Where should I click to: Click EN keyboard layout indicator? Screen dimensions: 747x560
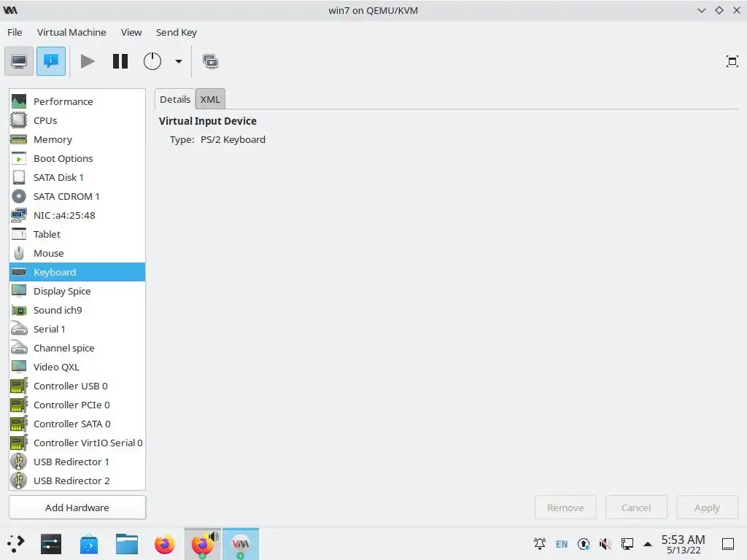[562, 544]
